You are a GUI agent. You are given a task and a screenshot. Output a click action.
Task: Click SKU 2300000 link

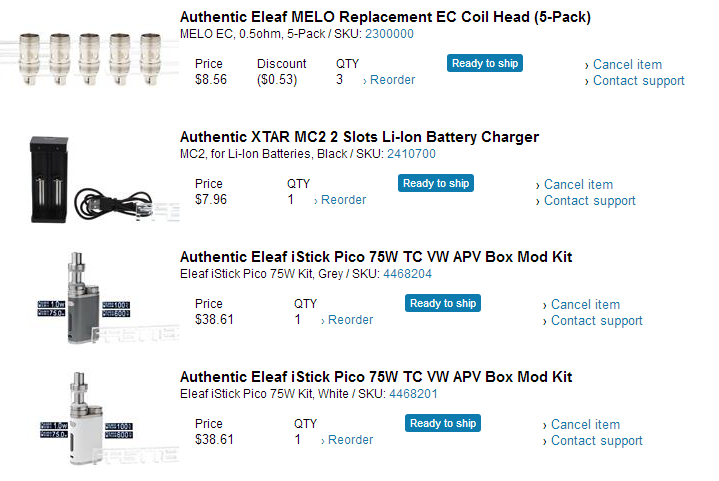(x=389, y=34)
